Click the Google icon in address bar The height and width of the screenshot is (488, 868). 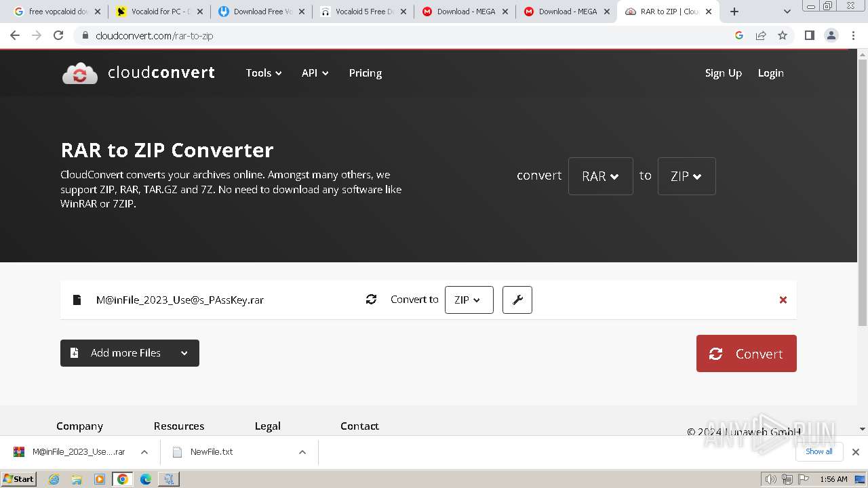[739, 35]
